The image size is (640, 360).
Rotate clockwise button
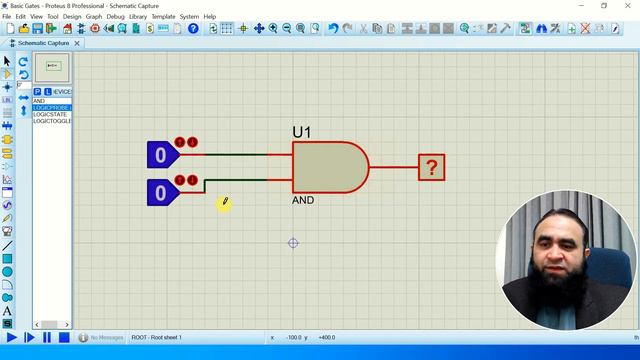24,62
